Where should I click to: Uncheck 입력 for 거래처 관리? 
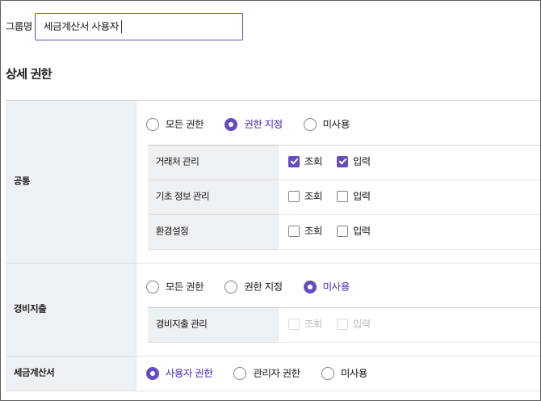(342, 162)
